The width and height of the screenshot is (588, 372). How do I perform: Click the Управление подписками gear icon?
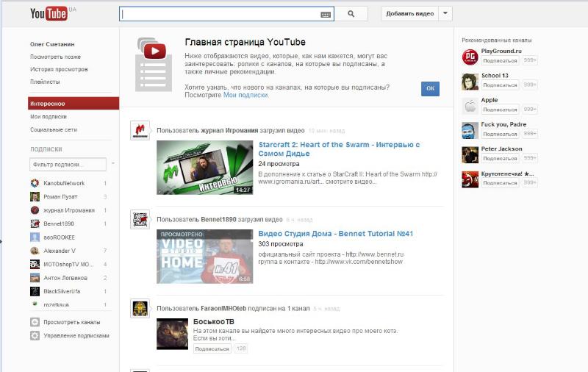click(x=35, y=336)
